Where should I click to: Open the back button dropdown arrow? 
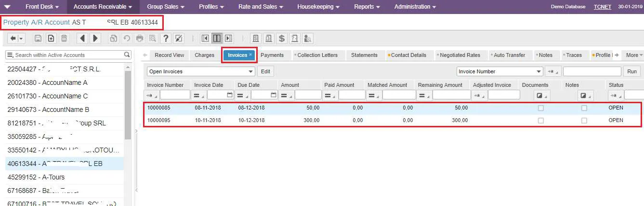point(21,38)
